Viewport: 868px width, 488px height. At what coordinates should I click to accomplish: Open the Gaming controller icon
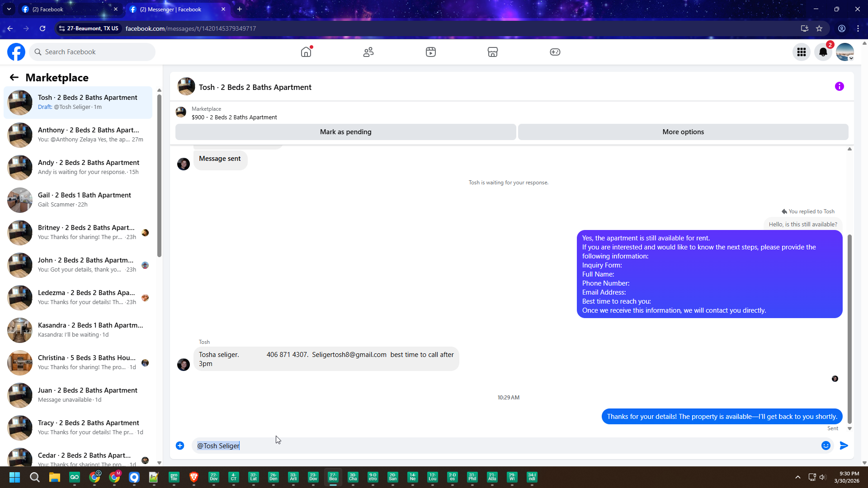[x=555, y=52]
